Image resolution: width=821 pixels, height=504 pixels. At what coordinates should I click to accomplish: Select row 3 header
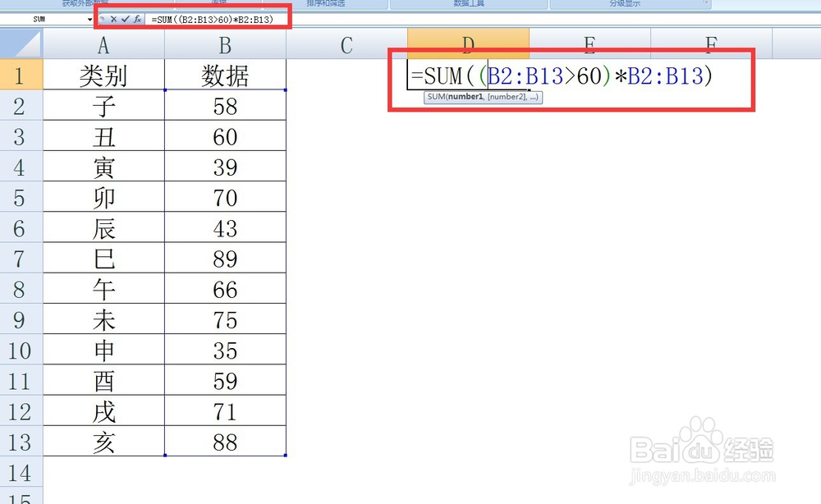(21, 136)
